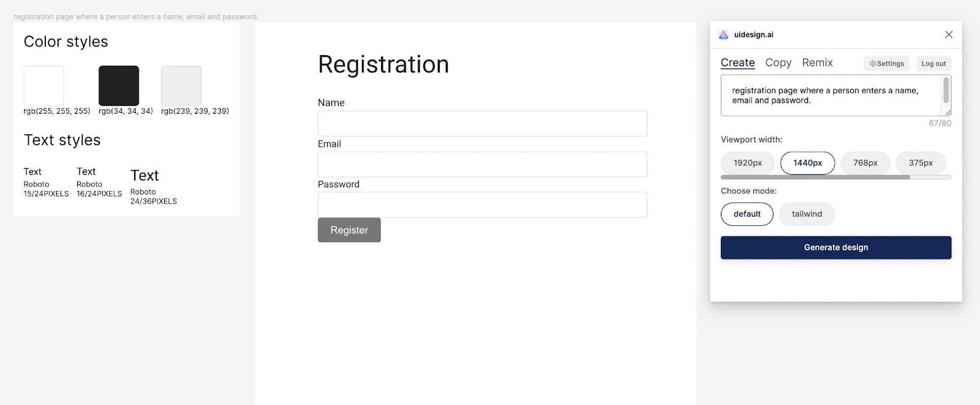
Task: Click the uidesign.ai logo icon
Action: click(x=723, y=35)
